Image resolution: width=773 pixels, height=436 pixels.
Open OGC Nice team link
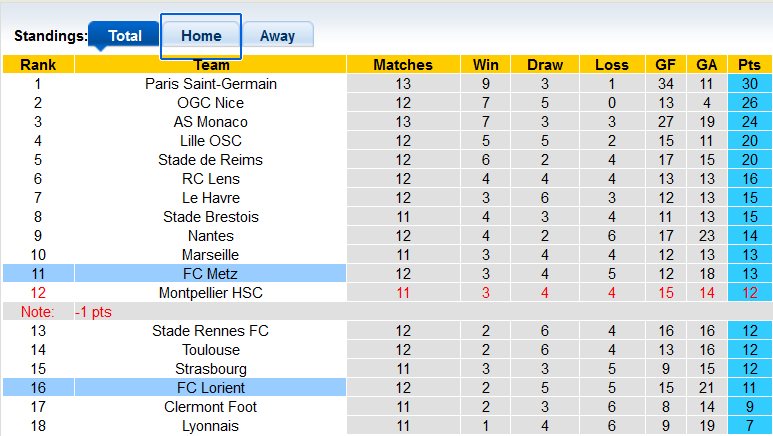click(210, 103)
